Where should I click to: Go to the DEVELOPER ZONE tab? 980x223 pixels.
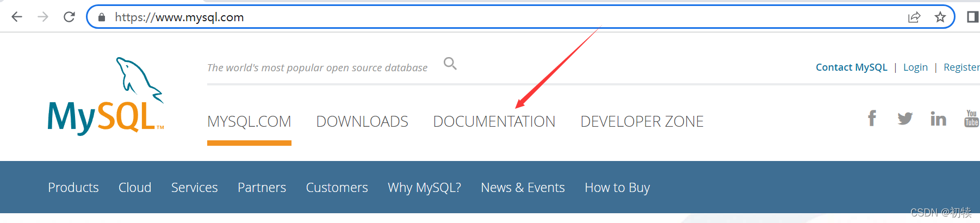click(x=642, y=121)
